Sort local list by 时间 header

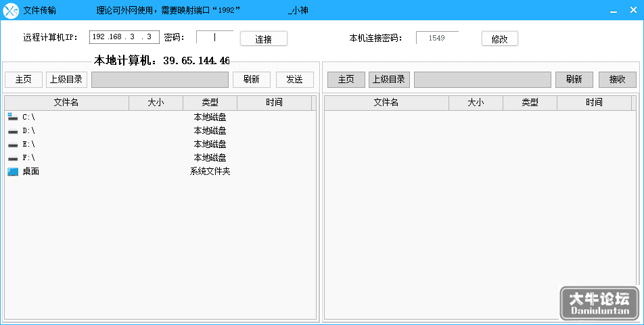pyautogui.click(x=274, y=103)
